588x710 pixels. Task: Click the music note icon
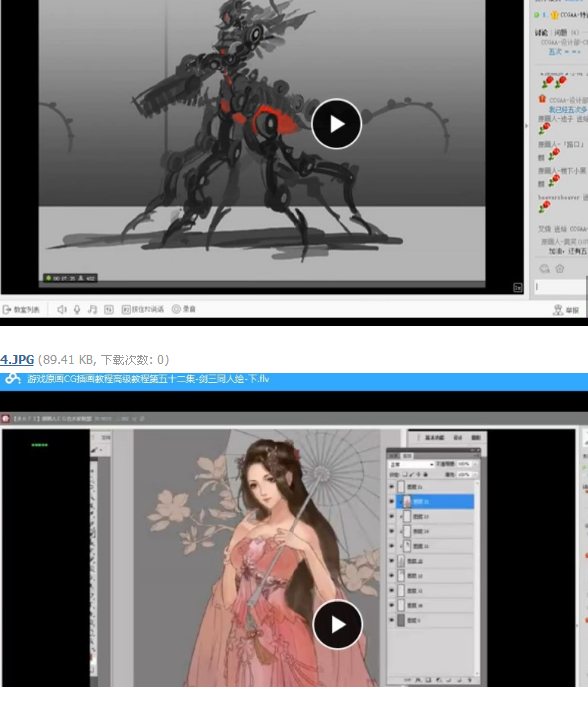click(92, 309)
